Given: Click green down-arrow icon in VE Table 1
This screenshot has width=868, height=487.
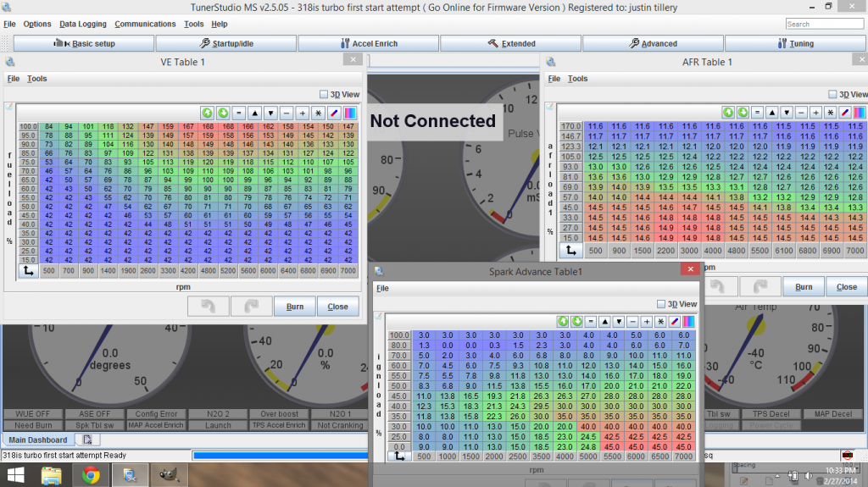Looking at the screenshot, I should coord(223,113).
